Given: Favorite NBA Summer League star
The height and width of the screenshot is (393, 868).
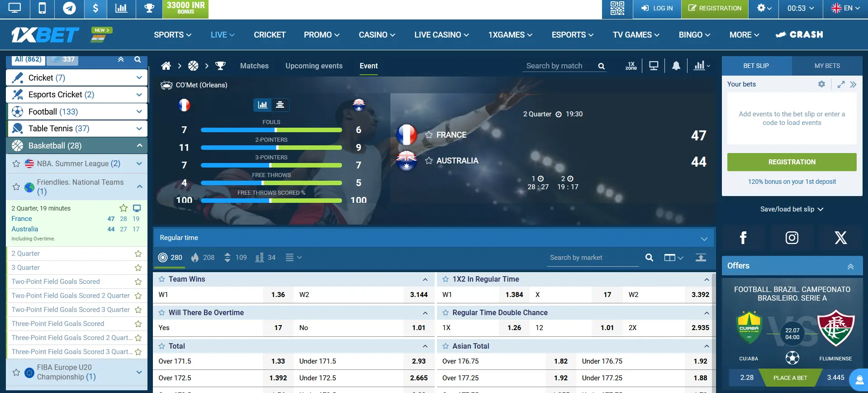Looking at the screenshot, I should pyautogui.click(x=16, y=164).
